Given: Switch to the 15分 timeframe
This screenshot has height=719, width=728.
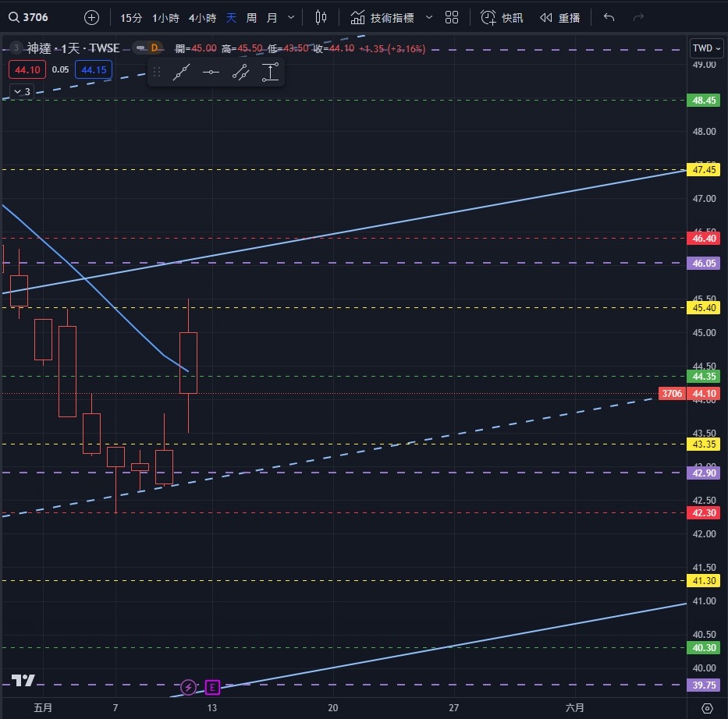Looking at the screenshot, I should 131,18.
